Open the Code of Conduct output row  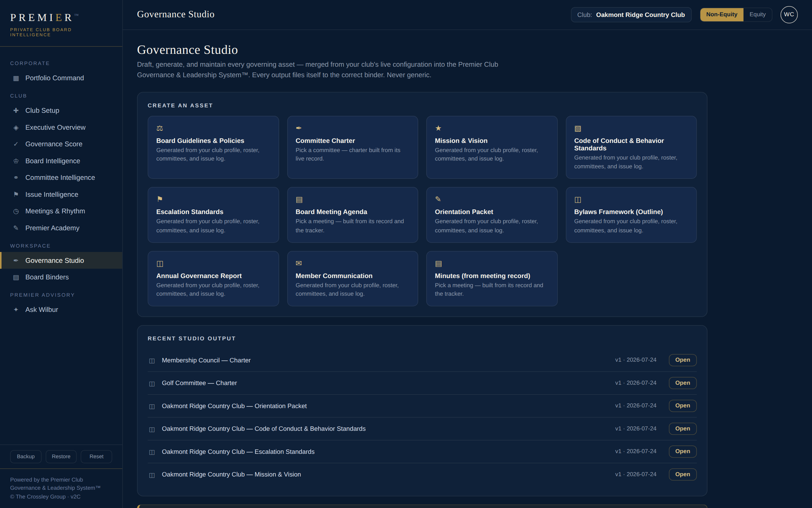[x=682, y=429]
